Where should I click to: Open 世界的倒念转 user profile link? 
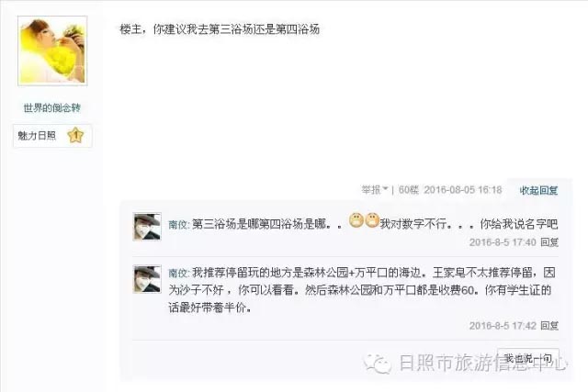(x=51, y=108)
